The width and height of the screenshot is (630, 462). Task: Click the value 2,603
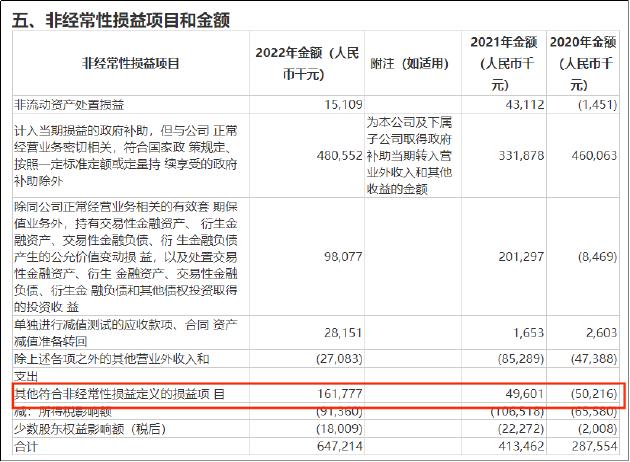[601, 333]
